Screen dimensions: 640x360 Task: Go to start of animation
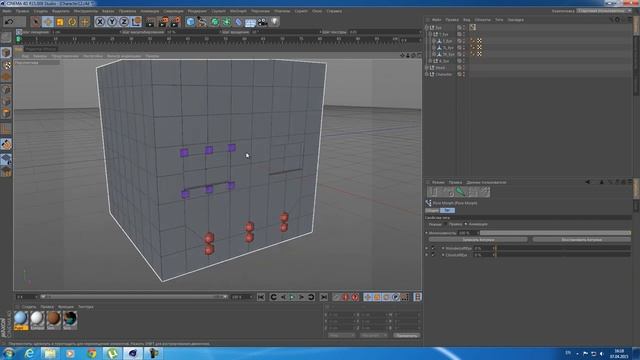click(261, 297)
